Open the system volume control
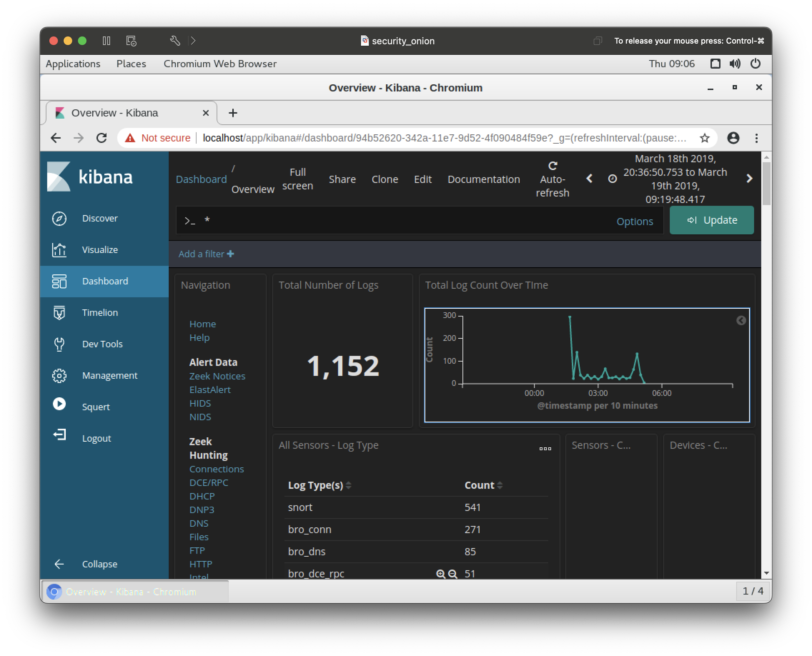Screen dimensions: 812x656 tap(735, 64)
